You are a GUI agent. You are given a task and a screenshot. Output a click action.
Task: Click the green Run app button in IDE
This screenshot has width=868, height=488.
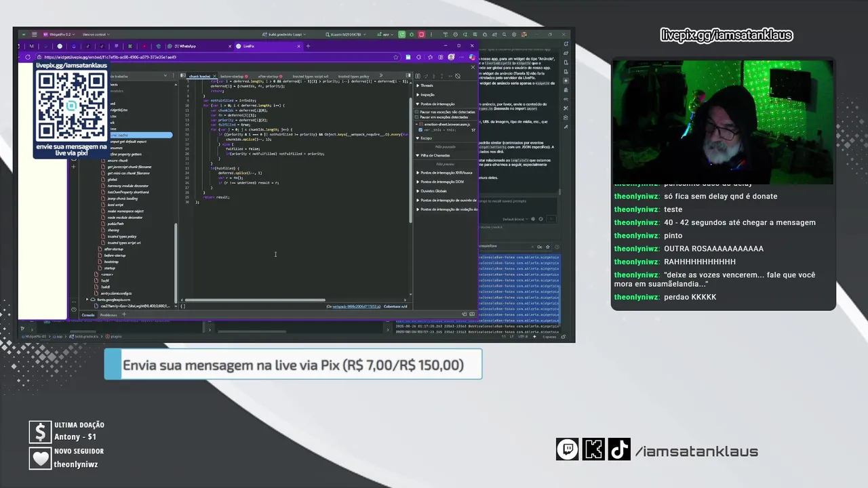(401, 34)
